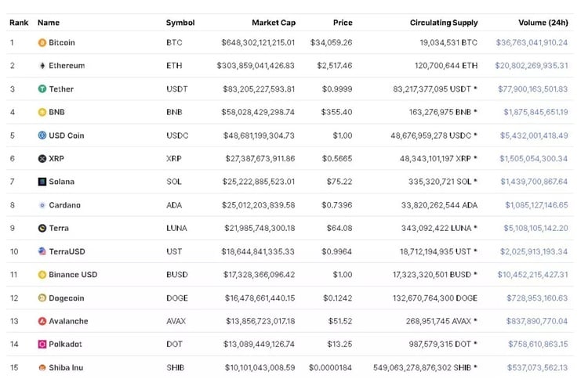The width and height of the screenshot is (588, 390).
Task: Open Binance USD 24h volume link
Action: point(532,275)
